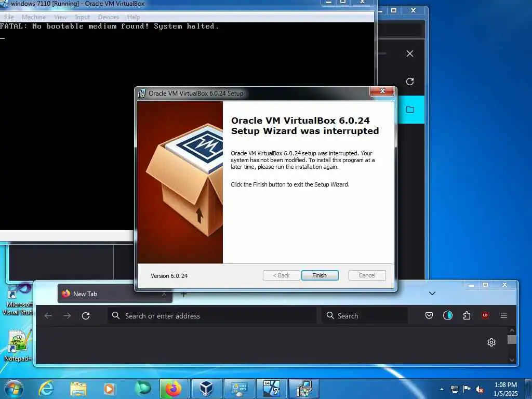Viewport: 532px width, 399px height.
Task: Click the Firefox forward arrow
Action: pos(67,316)
